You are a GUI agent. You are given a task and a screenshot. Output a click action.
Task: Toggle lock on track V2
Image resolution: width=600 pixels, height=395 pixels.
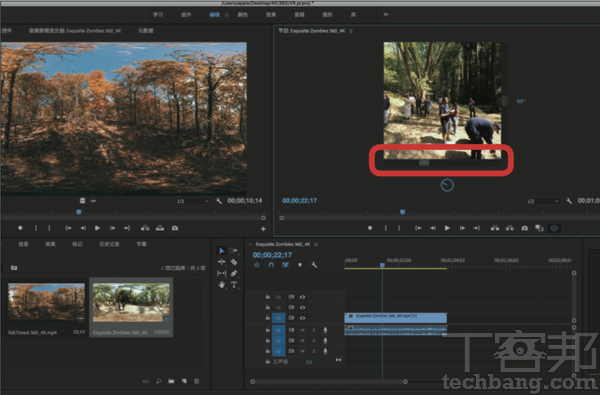tap(267, 307)
